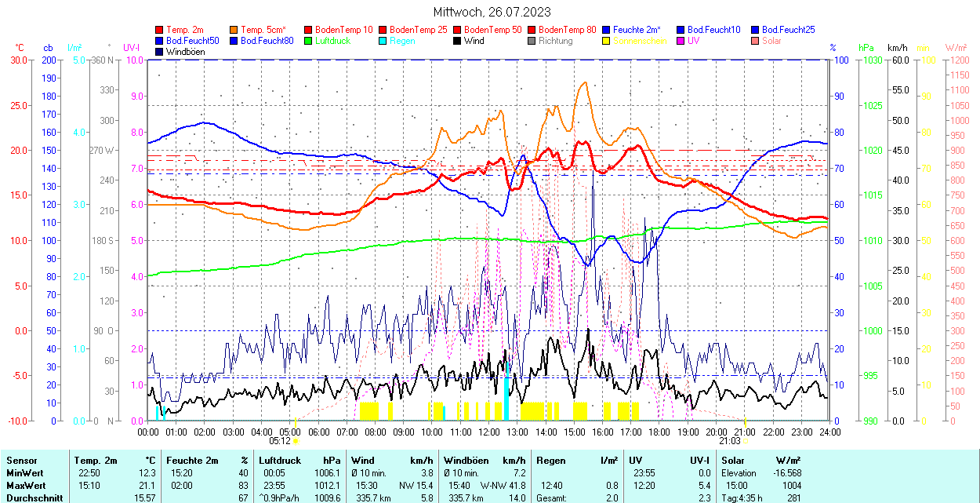This screenshot has width=980, height=503.
Task: Click the red Temp. 2m legend swatch
Action: point(160,30)
